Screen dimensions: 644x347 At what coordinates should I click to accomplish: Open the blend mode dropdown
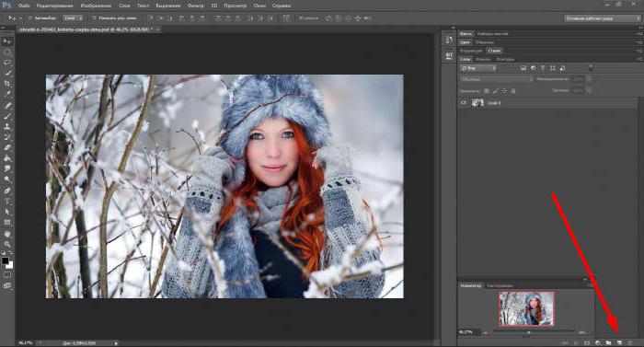497,79
